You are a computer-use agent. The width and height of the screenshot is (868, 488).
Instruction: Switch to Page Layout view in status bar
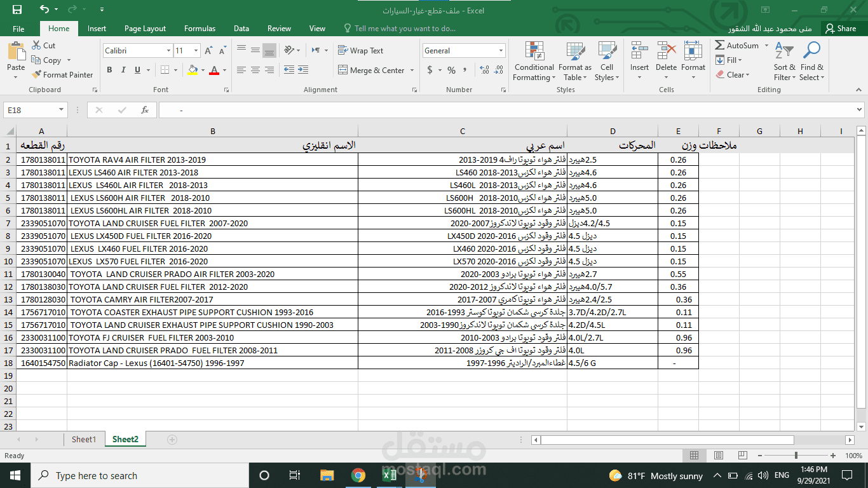[718, 456]
